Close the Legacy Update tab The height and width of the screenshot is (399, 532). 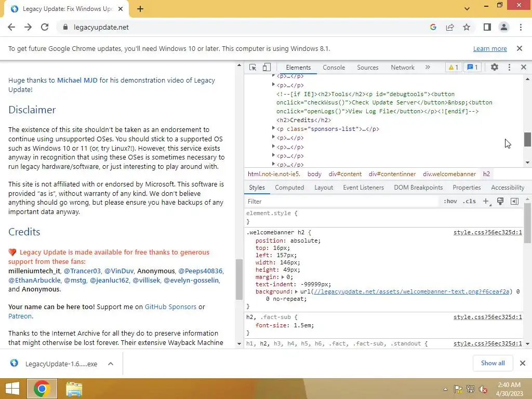click(x=121, y=9)
